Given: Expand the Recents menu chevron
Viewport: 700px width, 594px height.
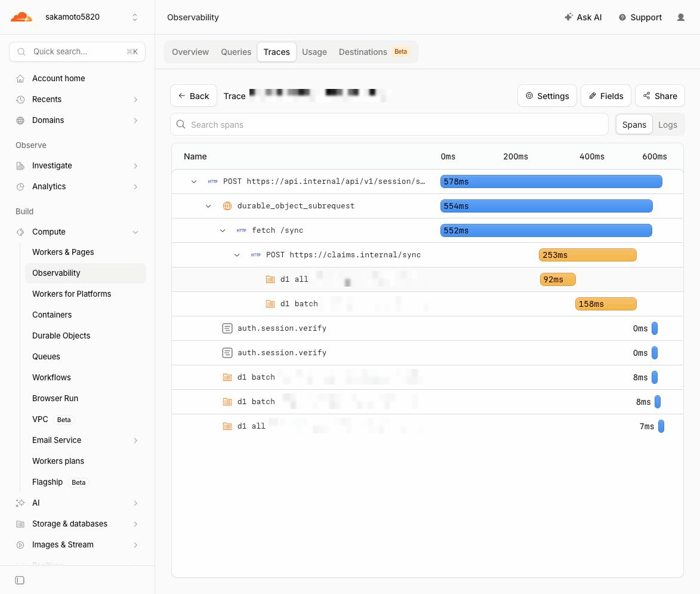Looking at the screenshot, I should point(135,100).
